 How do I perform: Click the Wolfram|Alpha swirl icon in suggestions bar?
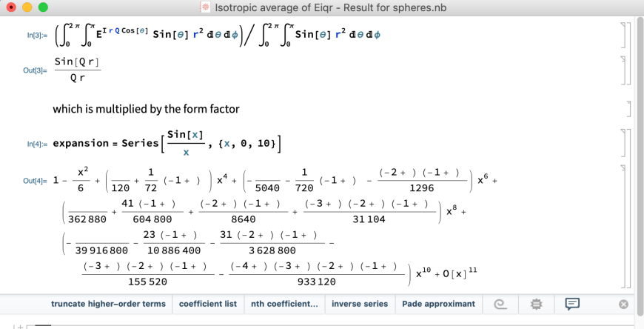[x=503, y=304]
